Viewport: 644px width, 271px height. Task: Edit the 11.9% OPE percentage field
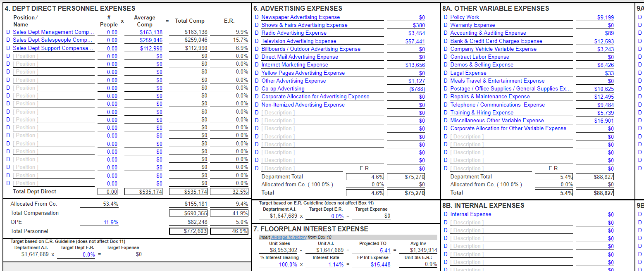point(100,222)
